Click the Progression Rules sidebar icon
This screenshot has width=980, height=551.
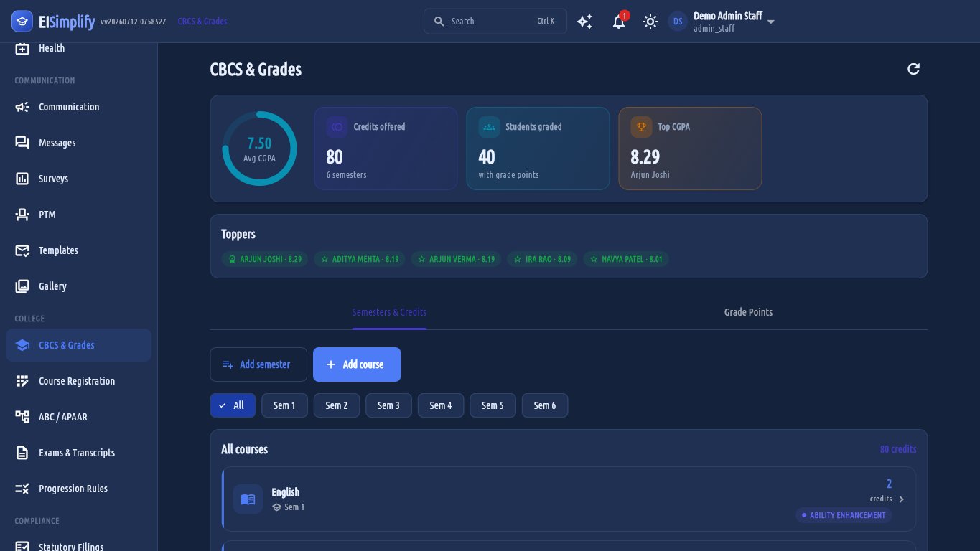coord(22,489)
